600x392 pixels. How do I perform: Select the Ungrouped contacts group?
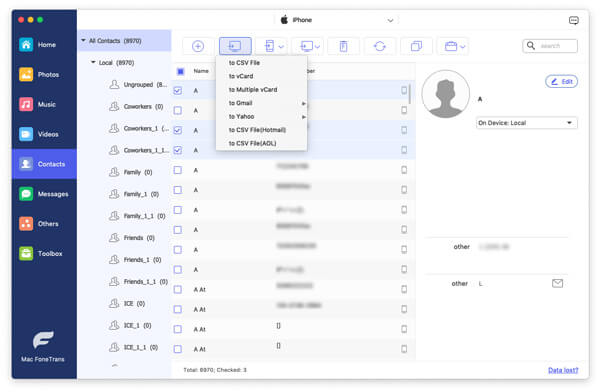click(138, 85)
